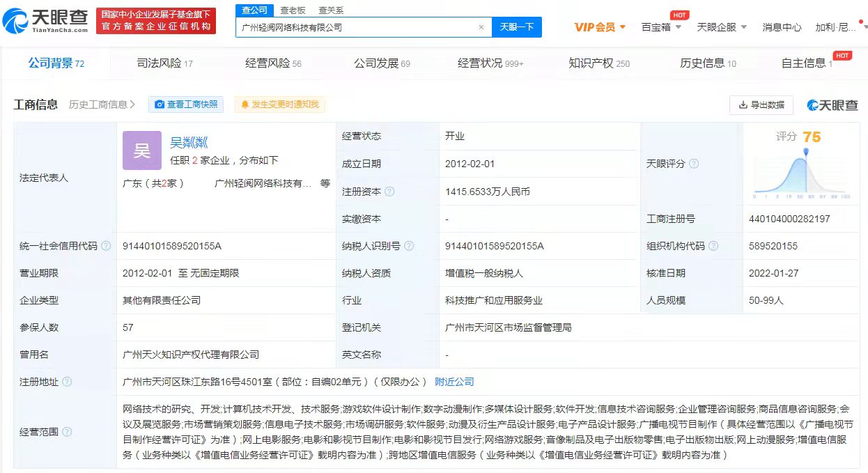Open the 公司背景 tab

tap(56, 63)
